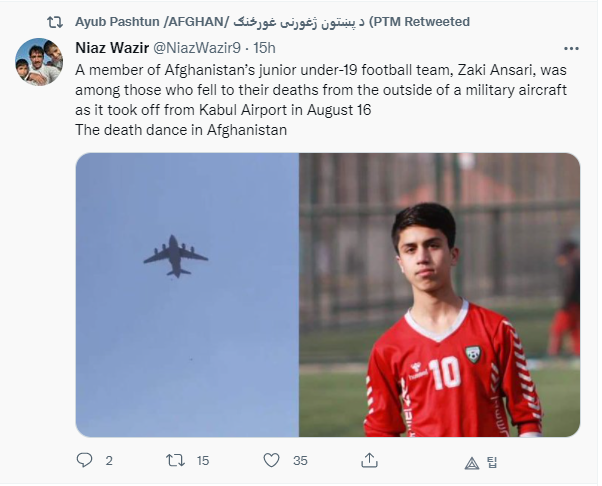Image resolution: width=602 pixels, height=486 pixels.
Task: Open Niaz Wazir display name link
Action: coord(112,48)
